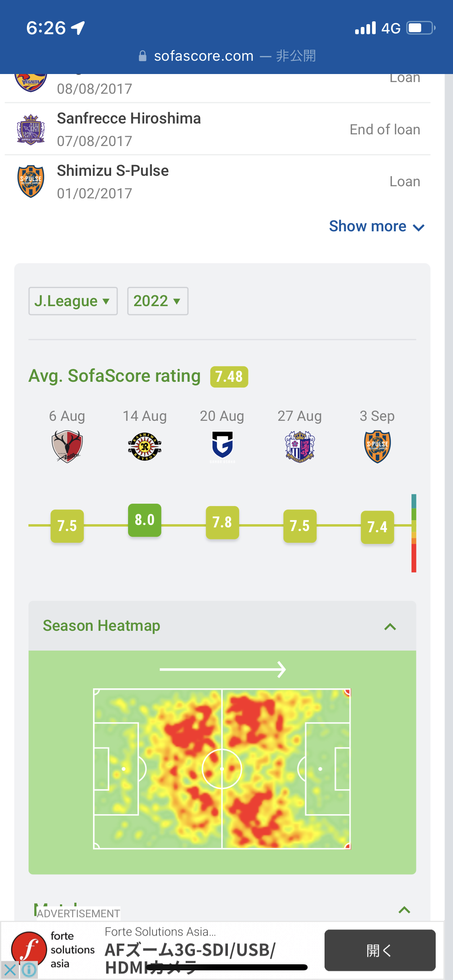The height and width of the screenshot is (980, 453).
Task: Expand transfer history with Show more
Action: coord(376,226)
